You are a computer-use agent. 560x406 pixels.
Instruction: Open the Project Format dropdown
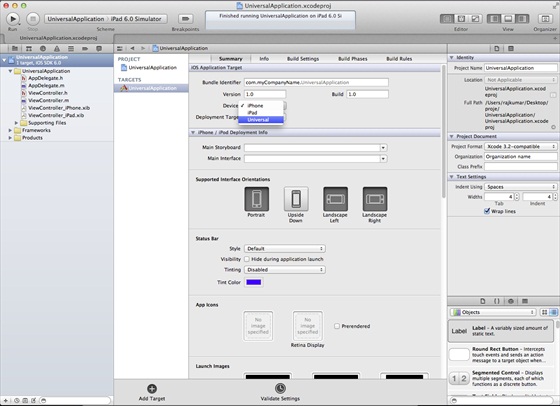pyautogui.click(x=521, y=146)
